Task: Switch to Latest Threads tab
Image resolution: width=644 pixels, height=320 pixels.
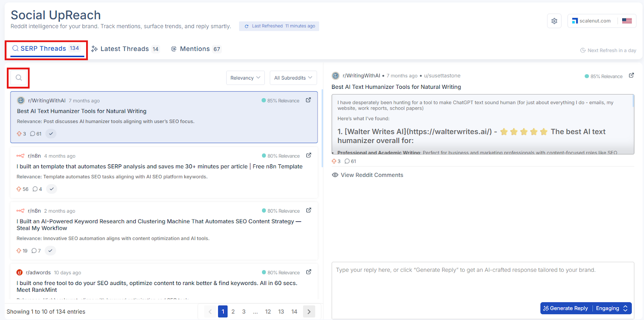Action: 125,49
